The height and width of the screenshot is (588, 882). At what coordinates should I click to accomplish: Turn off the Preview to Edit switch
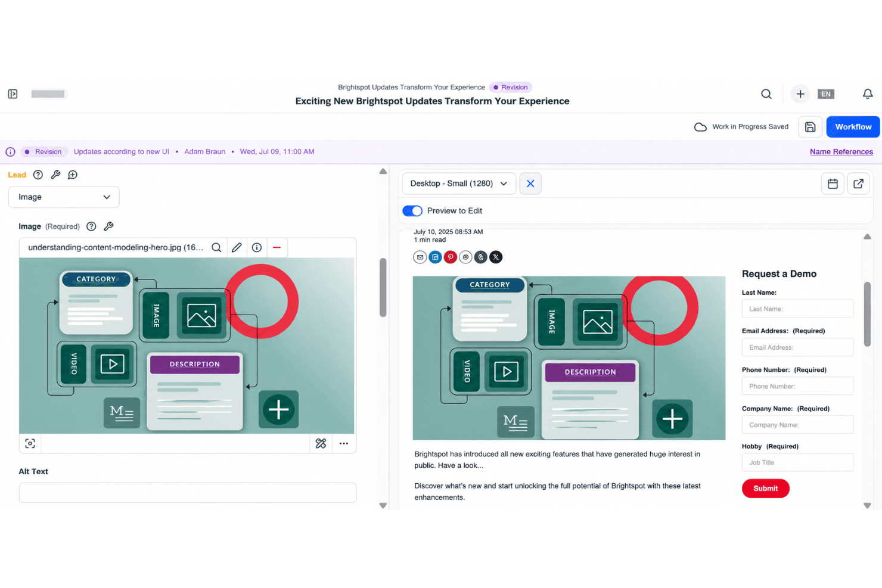point(412,211)
